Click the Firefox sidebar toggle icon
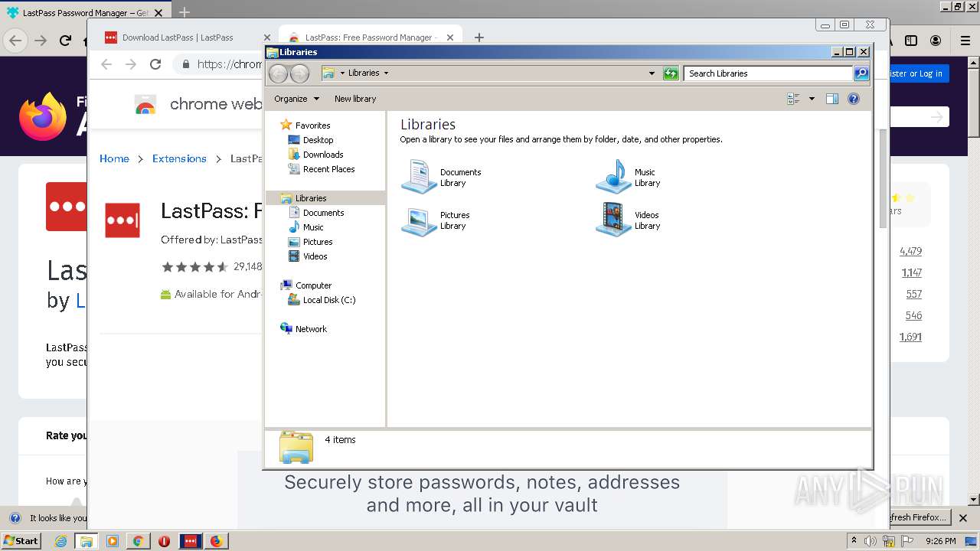 911,41
